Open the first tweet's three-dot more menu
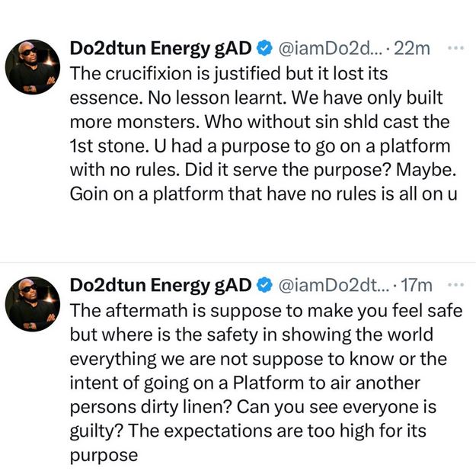Viewport: 476px width, 474px height. pos(456,48)
